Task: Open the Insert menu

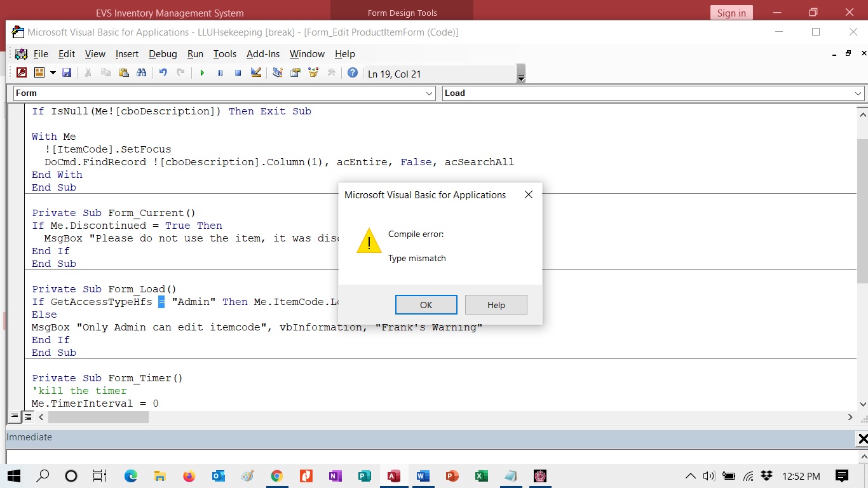Action: tap(127, 54)
